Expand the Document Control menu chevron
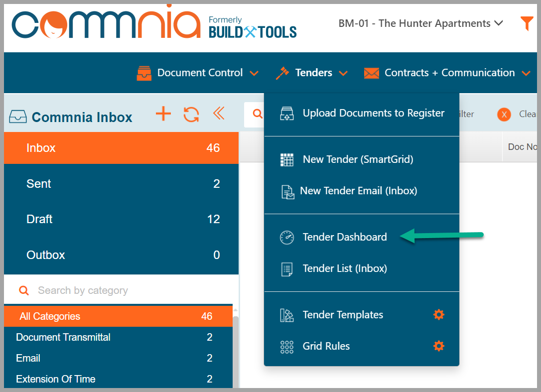Viewport: 541px width, 392px height. point(254,73)
